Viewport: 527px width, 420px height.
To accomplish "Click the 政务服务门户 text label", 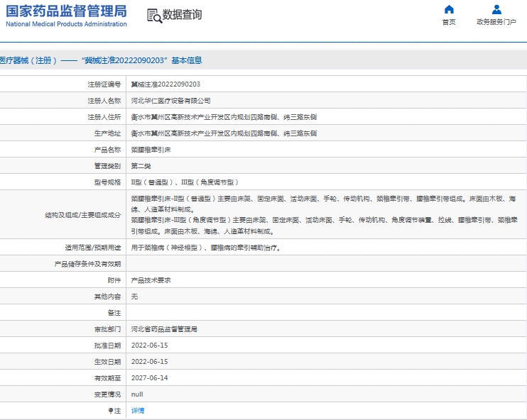I will point(496,22).
